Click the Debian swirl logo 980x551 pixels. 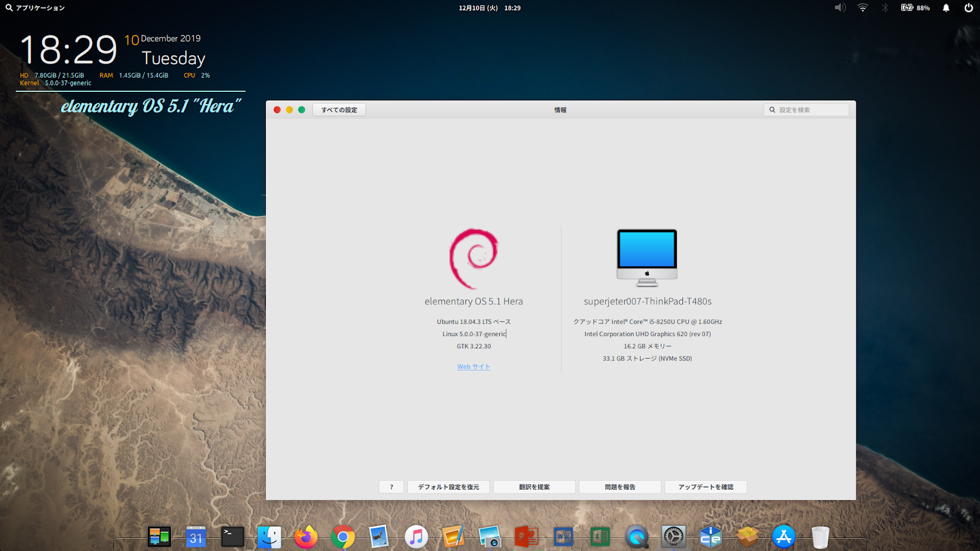(473, 258)
